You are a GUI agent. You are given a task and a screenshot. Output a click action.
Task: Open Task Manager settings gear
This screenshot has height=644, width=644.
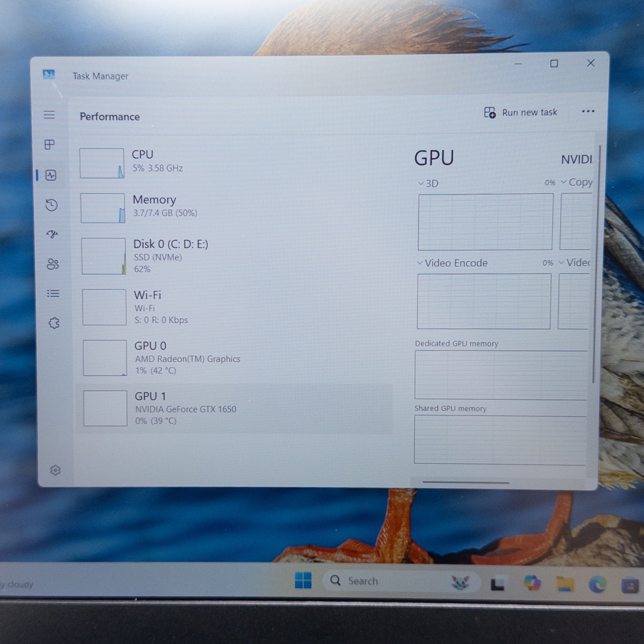[x=55, y=470]
